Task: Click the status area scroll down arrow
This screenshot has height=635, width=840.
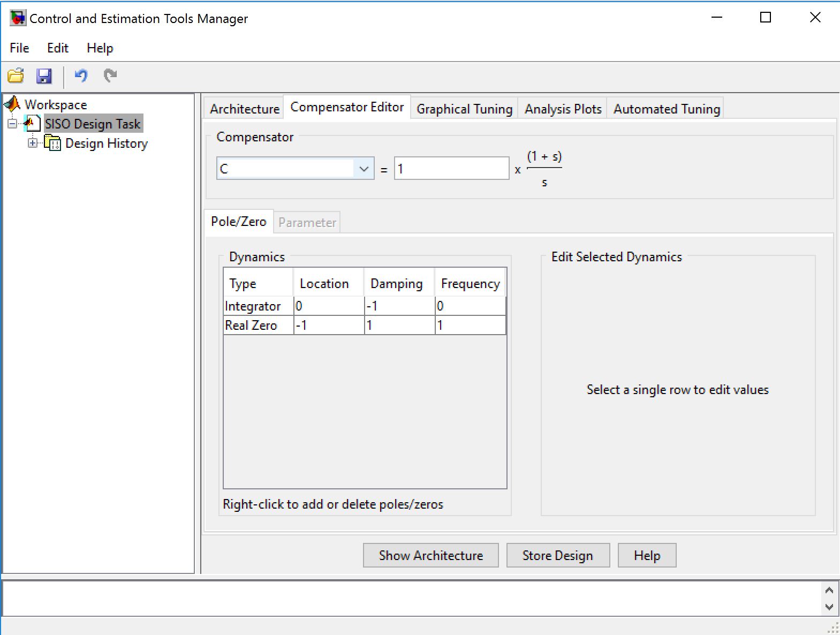Action: pyautogui.click(x=829, y=607)
